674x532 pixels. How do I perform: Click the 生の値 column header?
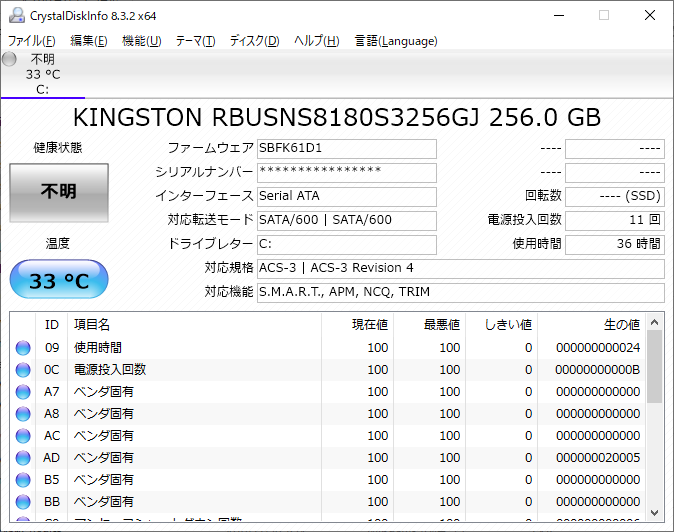click(x=591, y=324)
